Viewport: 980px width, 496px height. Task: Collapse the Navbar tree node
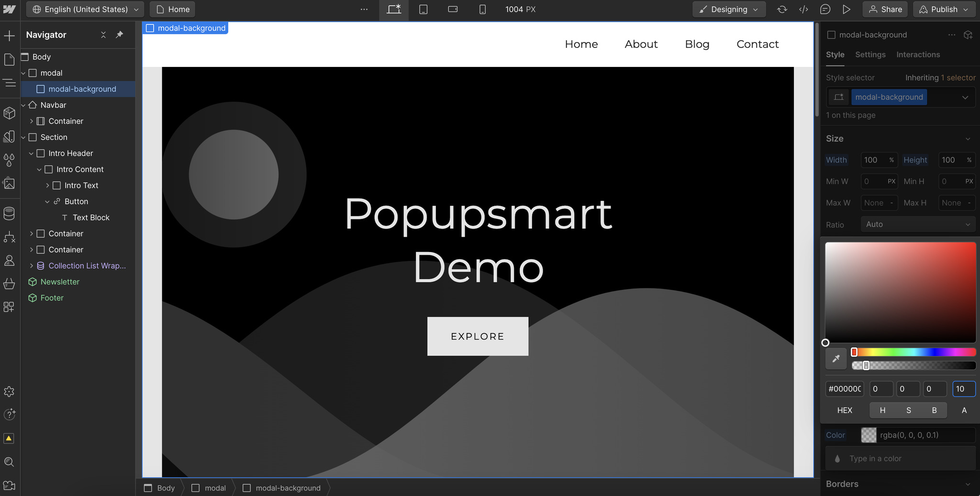[x=23, y=105]
